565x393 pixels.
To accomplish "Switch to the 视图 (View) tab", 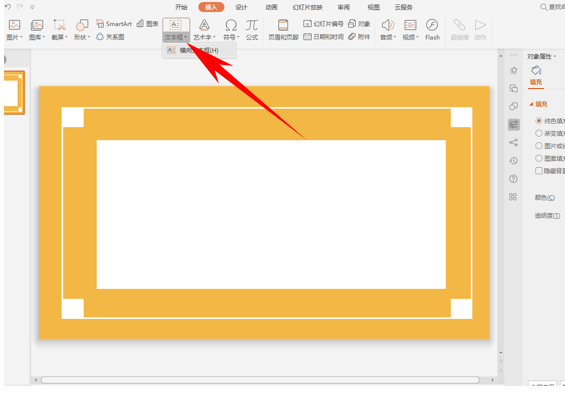I will point(373,7).
